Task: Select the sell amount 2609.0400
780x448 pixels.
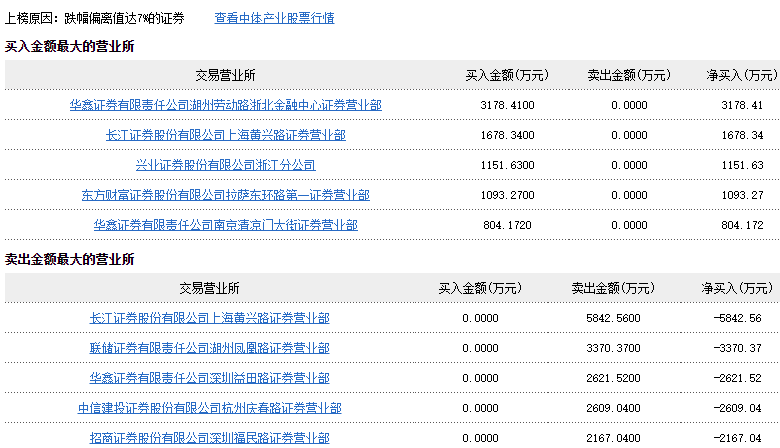Action: pyautogui.click(x=613, y=408)
